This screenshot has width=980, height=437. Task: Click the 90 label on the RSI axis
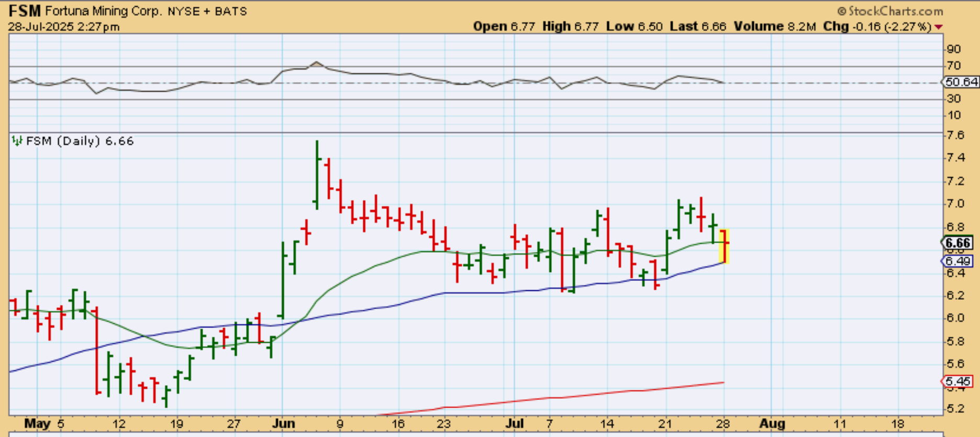pos(954,49)
